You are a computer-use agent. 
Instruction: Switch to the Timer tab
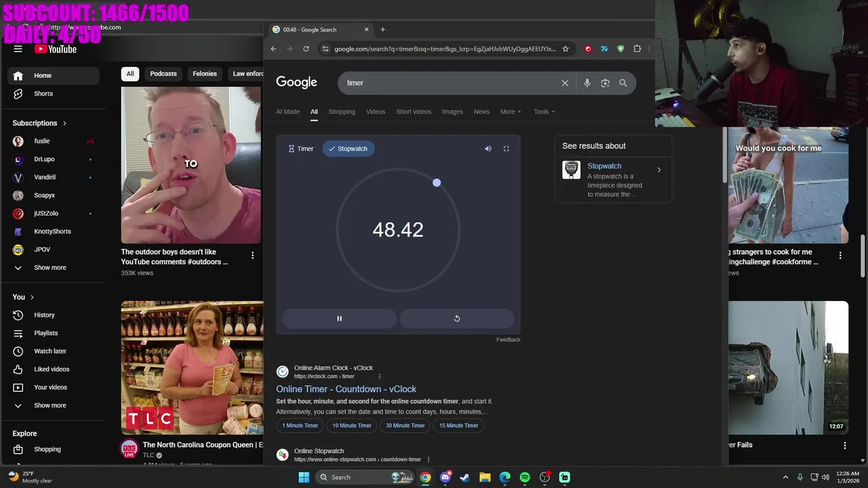[x=300, y=148]
